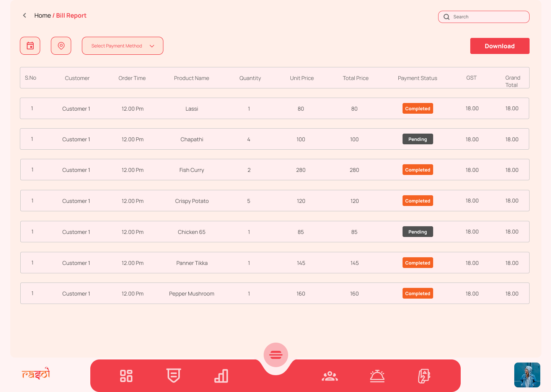Click the back arrow next to Home
Screen dimensions: 551x392
[24, 15]
